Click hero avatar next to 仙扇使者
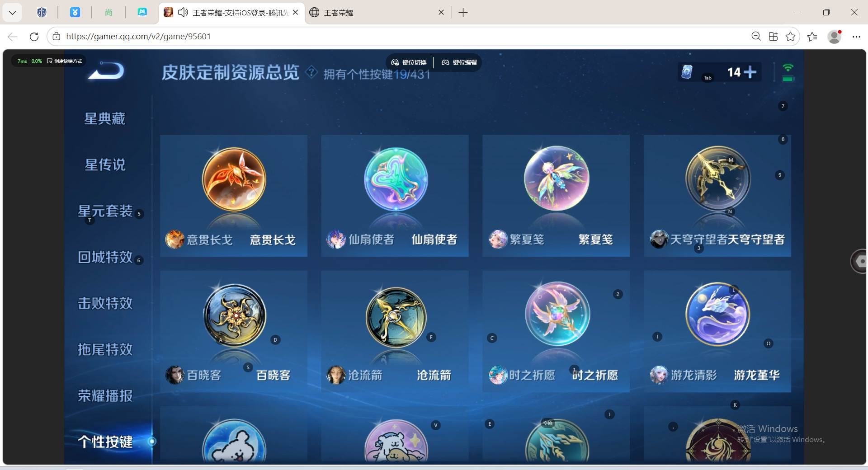868x470 pixels. coord(336,239)
